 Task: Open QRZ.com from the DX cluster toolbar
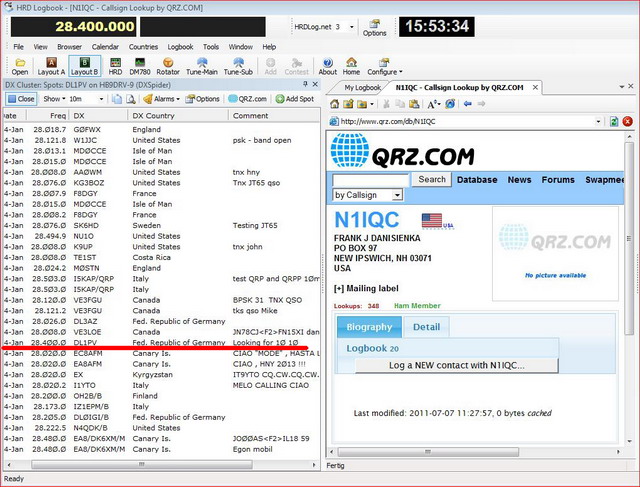point(247,99)
